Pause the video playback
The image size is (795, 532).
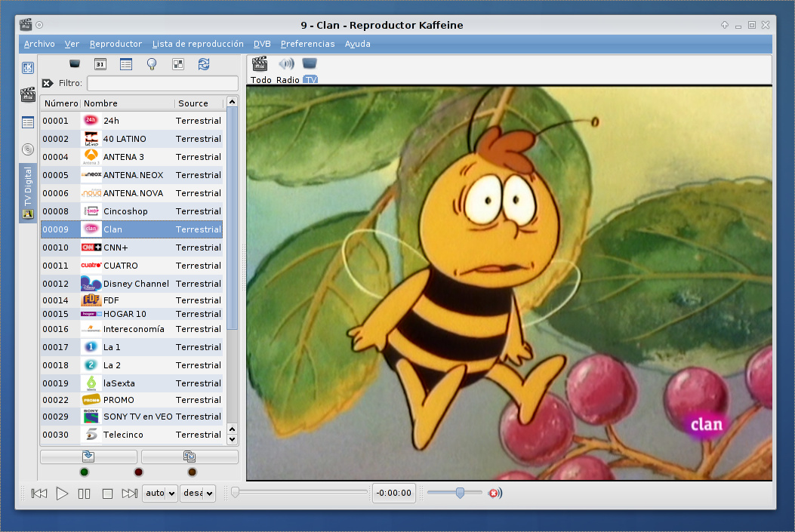coord(84,494)
